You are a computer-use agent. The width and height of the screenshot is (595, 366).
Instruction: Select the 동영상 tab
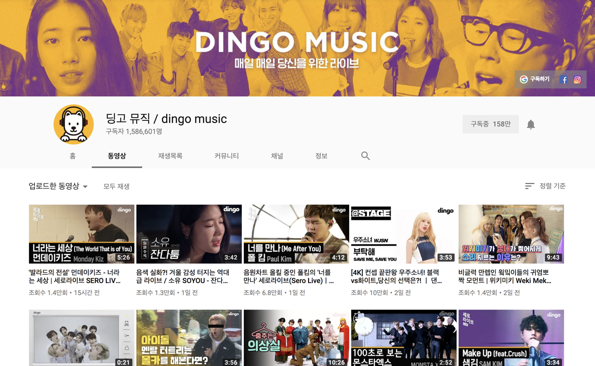click(x=117, y=156)
